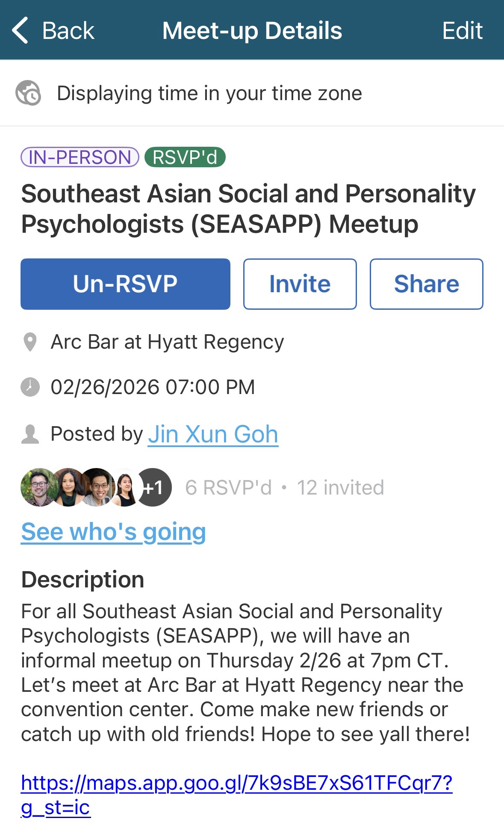The width and height of the screenshot is (504, 836).
Task: Open Jin Xun Goh's profile link
Action: [x=213, y=434]
